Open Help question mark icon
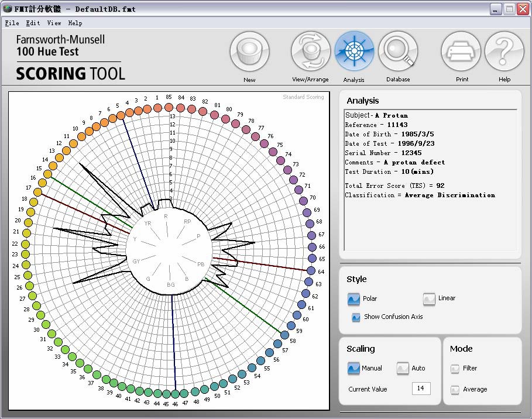The image size is (532, 419). click(504, 51)
